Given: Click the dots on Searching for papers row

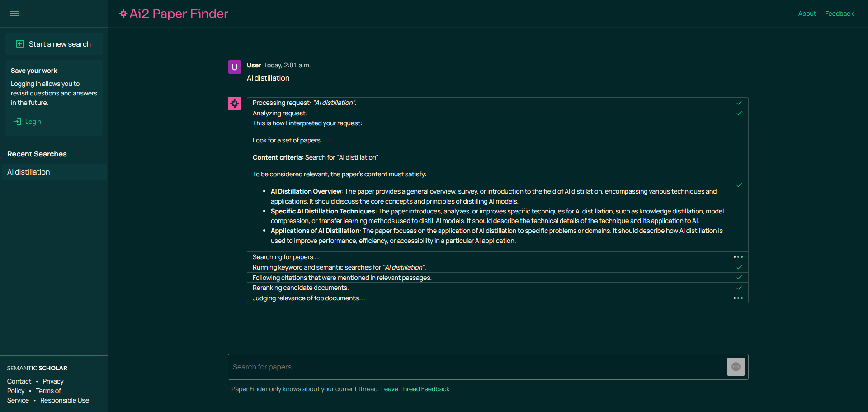Looking at the screenshot, I should click(x=738, y=257).
